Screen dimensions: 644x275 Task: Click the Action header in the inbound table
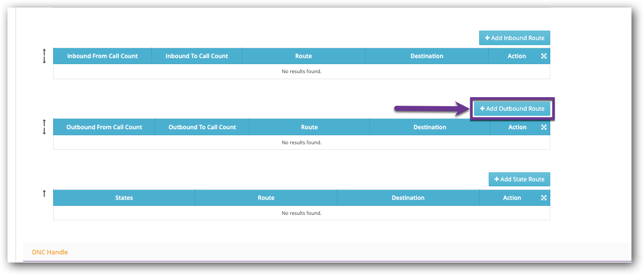pos(516,56)
